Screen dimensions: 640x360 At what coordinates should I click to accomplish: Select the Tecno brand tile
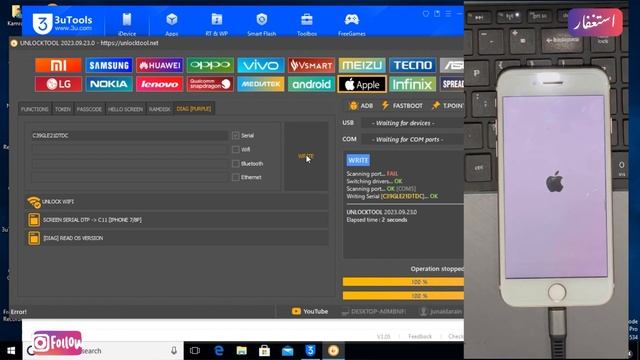click(413, 65)
